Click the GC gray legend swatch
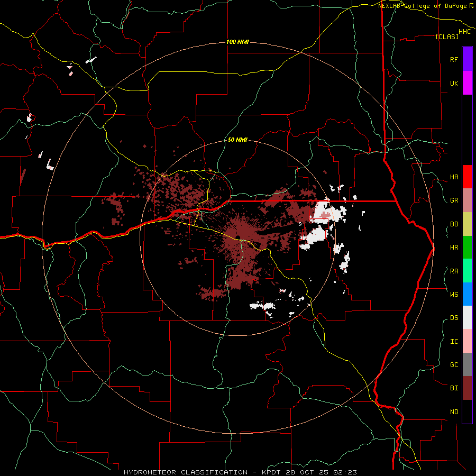 (467, 364)
